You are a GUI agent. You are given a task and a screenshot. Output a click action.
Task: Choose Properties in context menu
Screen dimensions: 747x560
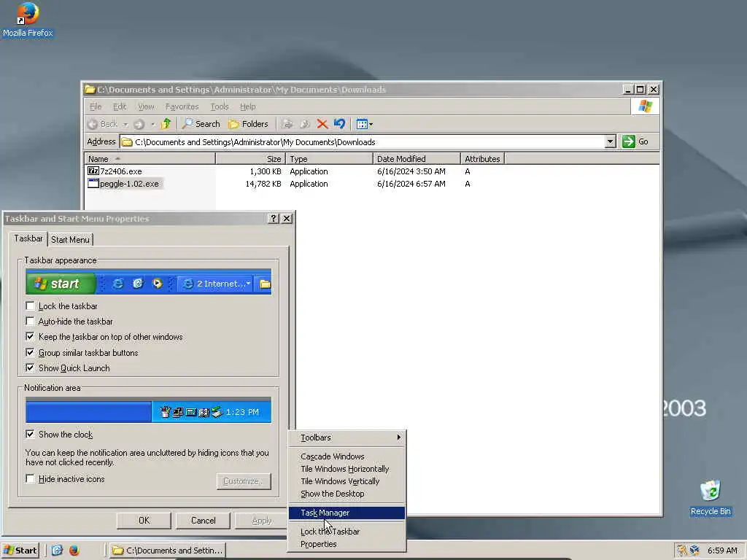coord(347,544)
